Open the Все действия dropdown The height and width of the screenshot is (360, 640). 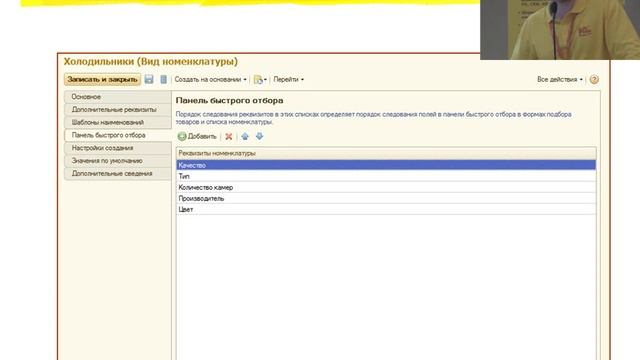click(560, 80)
